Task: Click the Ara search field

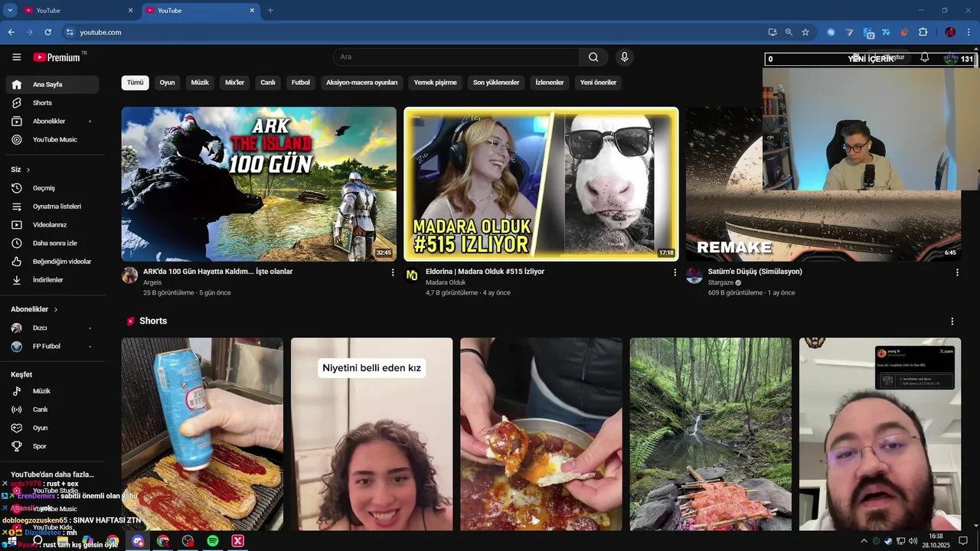Action: (456, 57)
